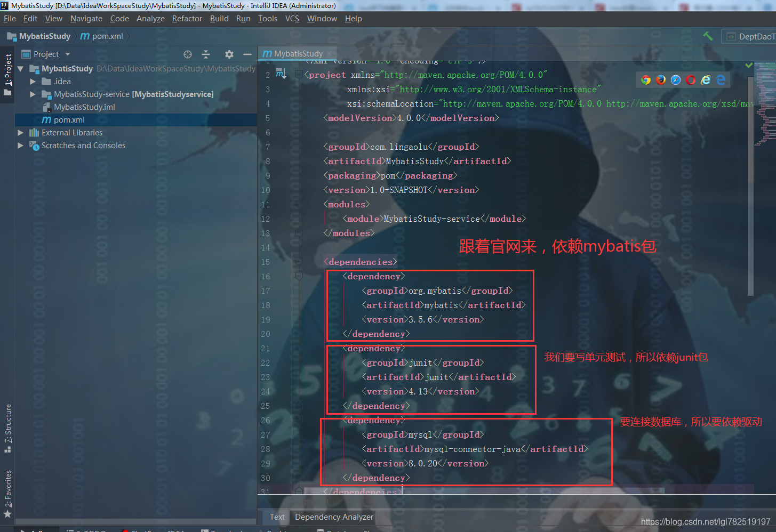Select the MybatisStudy editor tab
Image resolution: width=776 pixels, height=532 pixels.
coord(298,54)
